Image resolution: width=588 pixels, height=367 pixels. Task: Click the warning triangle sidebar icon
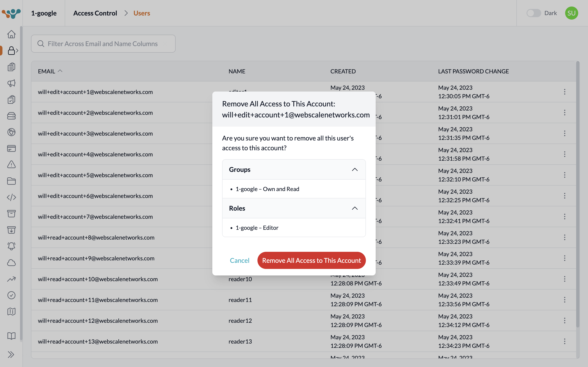[11, 165]
